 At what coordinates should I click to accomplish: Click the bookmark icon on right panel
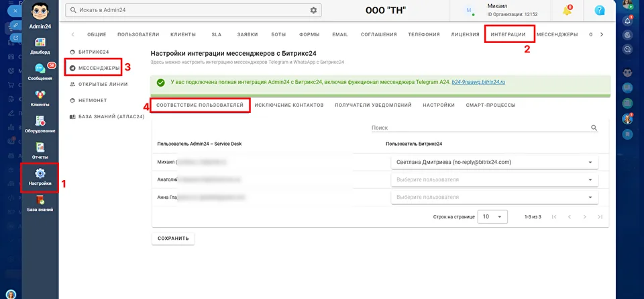tap(627, 134)
